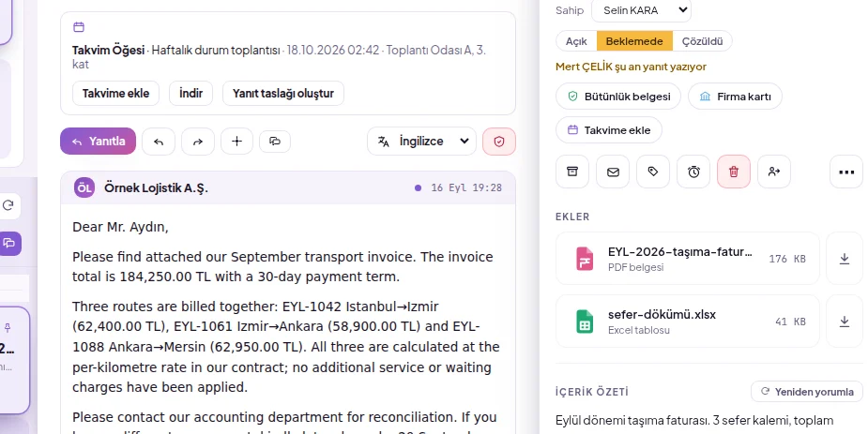Set status to Açık
The height and width of the screenshot is (434, 868).
pos(576,41)
